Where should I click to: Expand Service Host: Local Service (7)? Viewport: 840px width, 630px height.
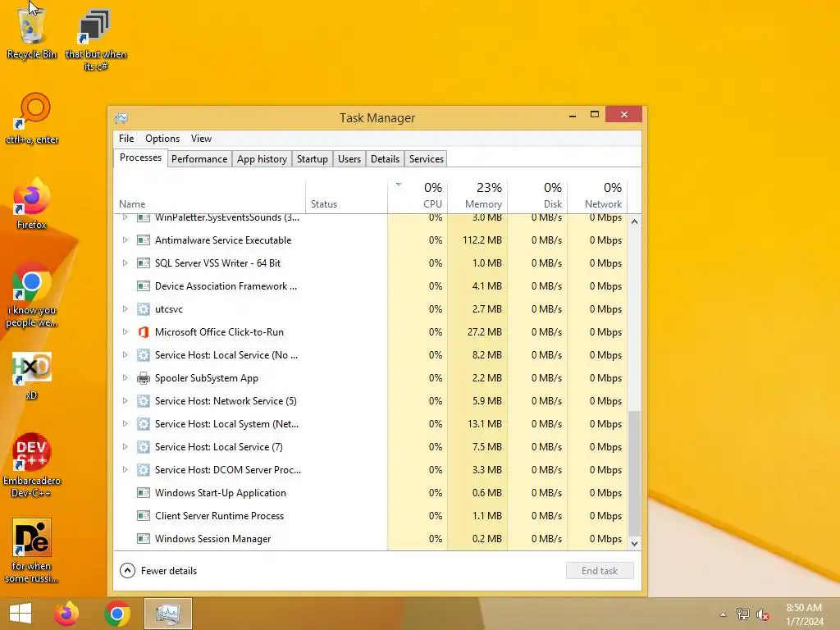(x=125, y=447)
